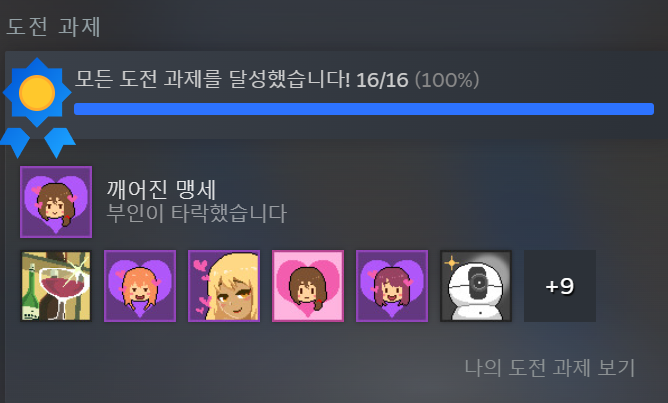Click the left blue ribbon tail
The height and width of the screenshot is (403, 668).
[15, 142]
